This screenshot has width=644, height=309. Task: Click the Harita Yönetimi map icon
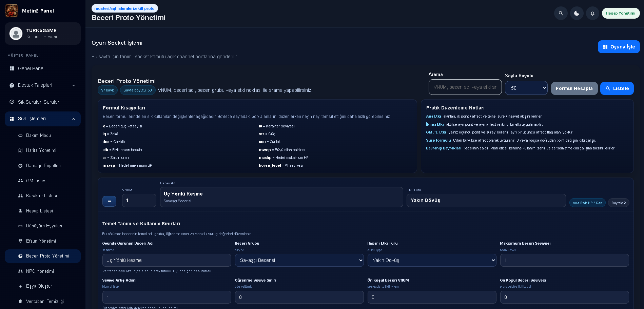tap(20, 150)
